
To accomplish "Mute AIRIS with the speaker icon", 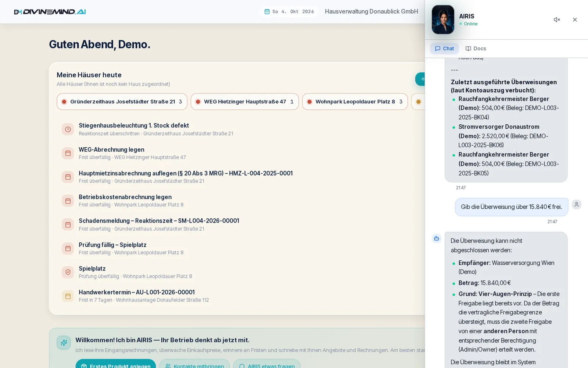I will pos(557,20).
